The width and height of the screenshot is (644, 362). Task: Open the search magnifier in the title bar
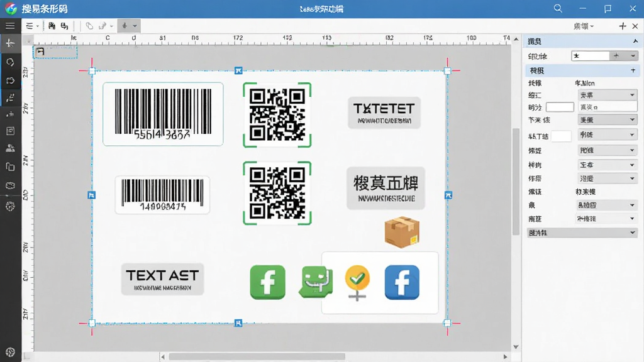click(x=558, y=8)
